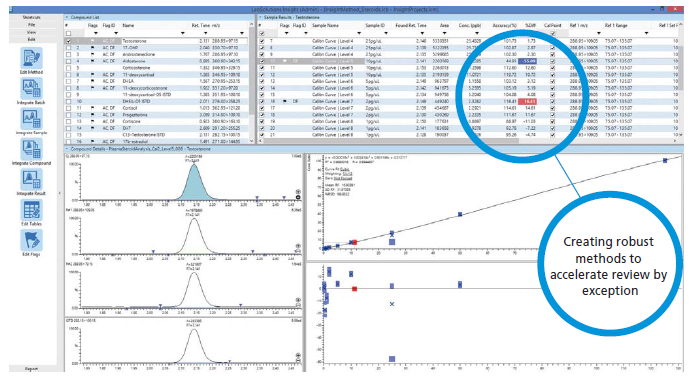Click the red point on the residuals plot
The height and width of the screenshot is (379, 695).
[x=355, y=289]
